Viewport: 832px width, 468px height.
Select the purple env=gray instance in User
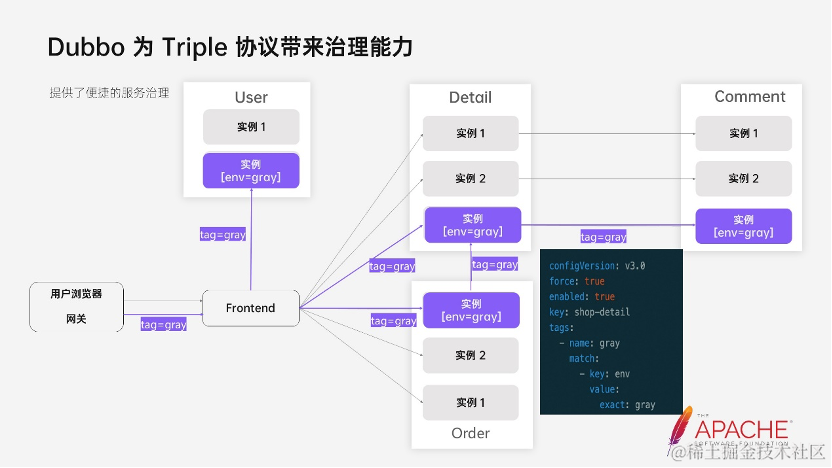(x=251, y=171)
